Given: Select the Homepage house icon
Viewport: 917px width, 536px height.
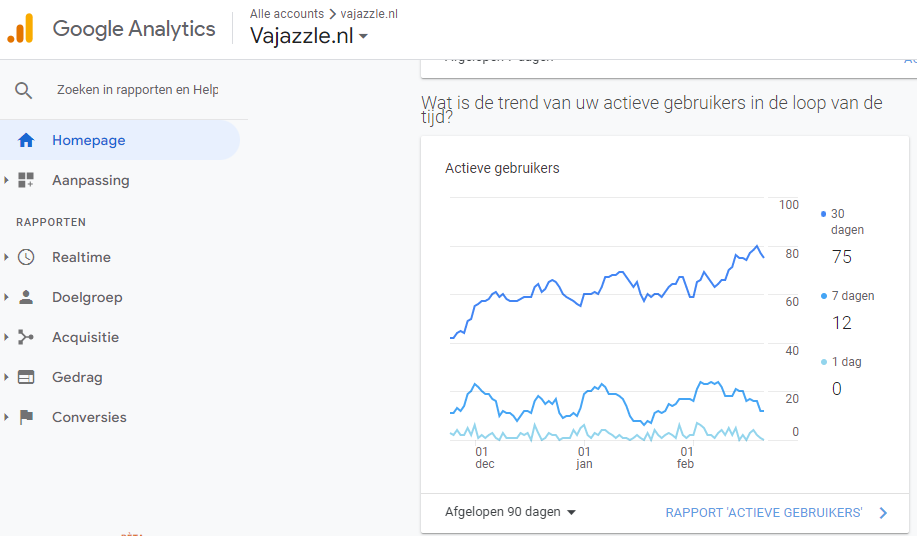Looking at the screenshot, I should pos(26,140).
